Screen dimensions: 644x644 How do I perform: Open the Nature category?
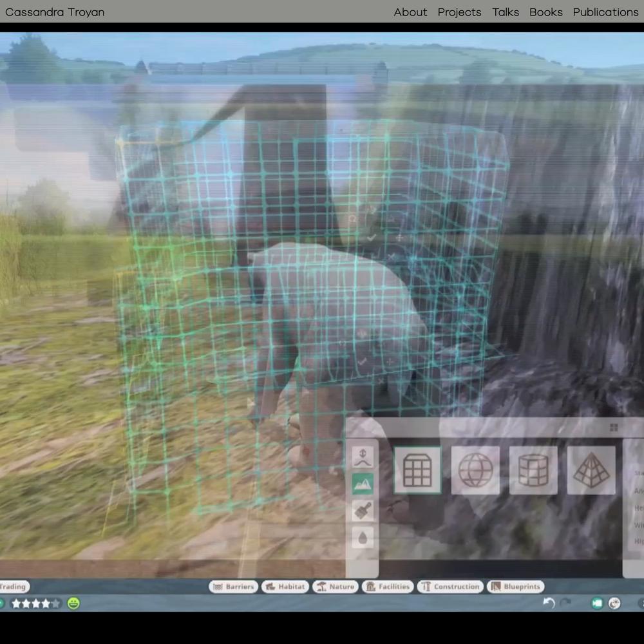click(336, 587)
